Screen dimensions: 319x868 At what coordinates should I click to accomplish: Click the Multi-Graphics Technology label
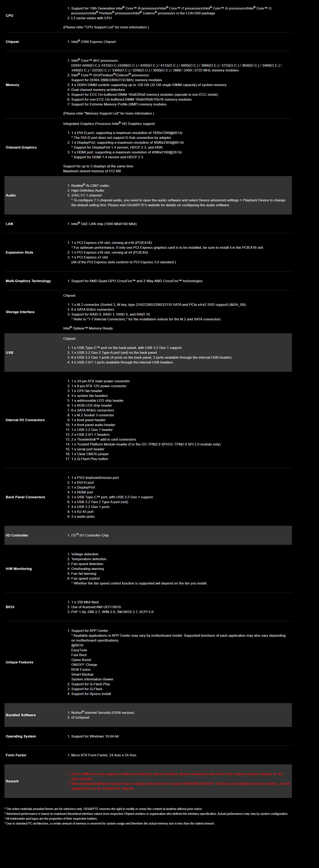click(x=28, y=281)
